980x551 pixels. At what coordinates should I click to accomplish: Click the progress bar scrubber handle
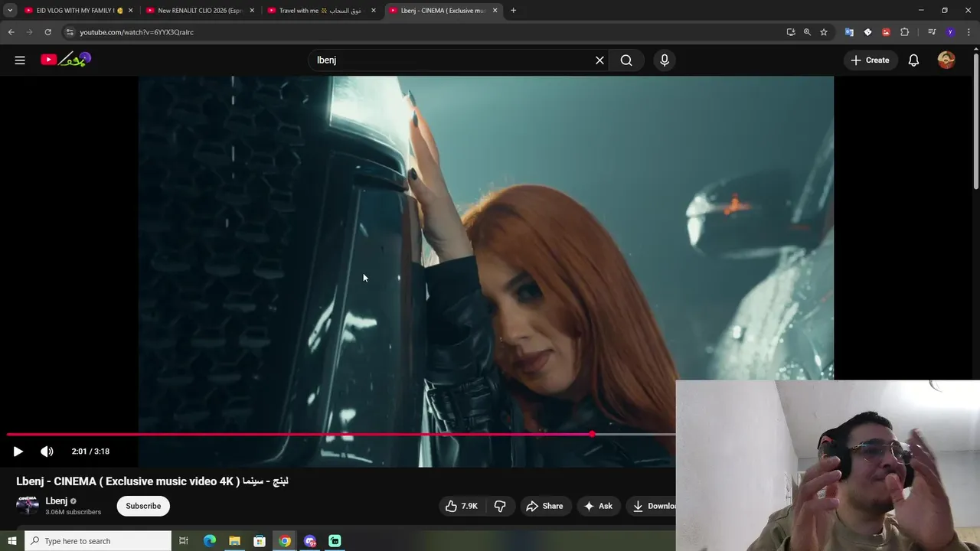coord(593,435)
